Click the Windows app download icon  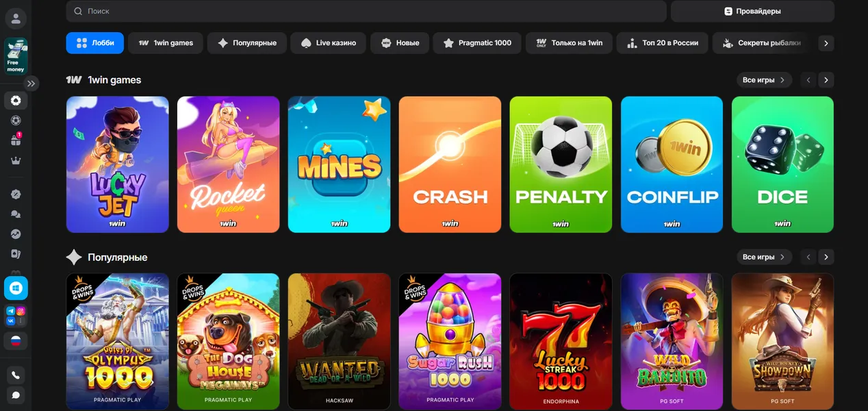click(x=16, y=288)
